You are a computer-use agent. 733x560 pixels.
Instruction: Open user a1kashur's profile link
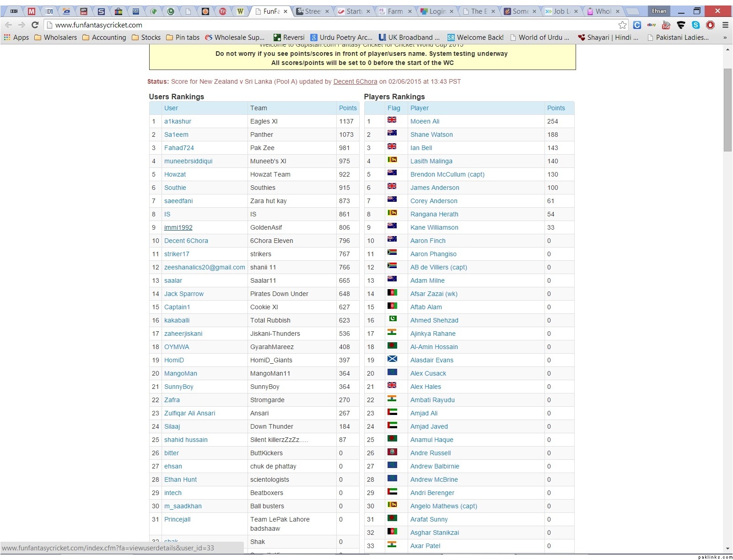click(x=178, y=121)
